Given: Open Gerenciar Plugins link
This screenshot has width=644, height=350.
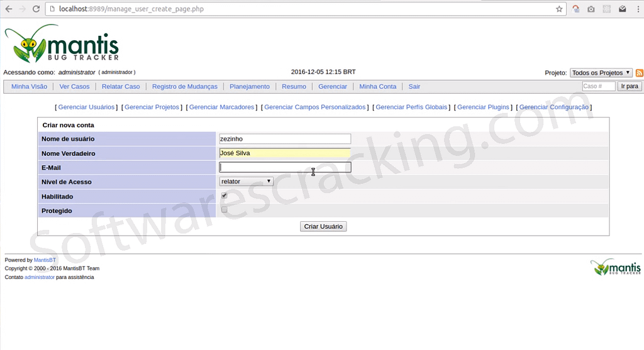Looking at the screenshot, I should click(x=483, y=107).
